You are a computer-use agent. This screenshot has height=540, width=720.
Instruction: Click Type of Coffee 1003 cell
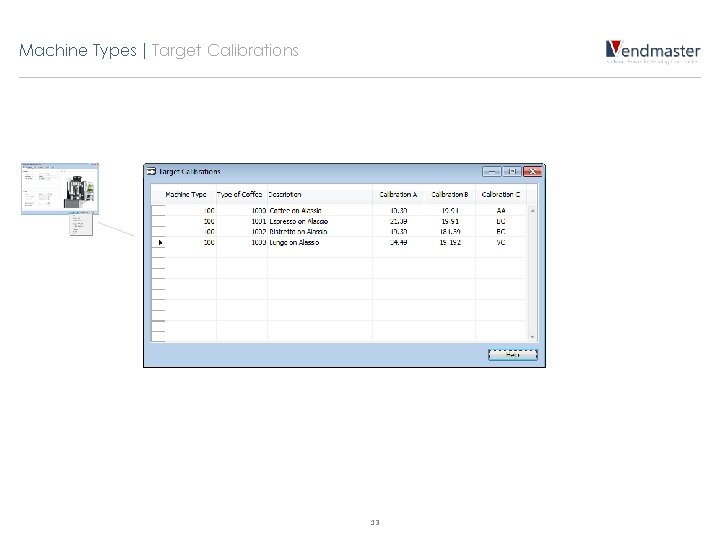(x=242, y=242)
